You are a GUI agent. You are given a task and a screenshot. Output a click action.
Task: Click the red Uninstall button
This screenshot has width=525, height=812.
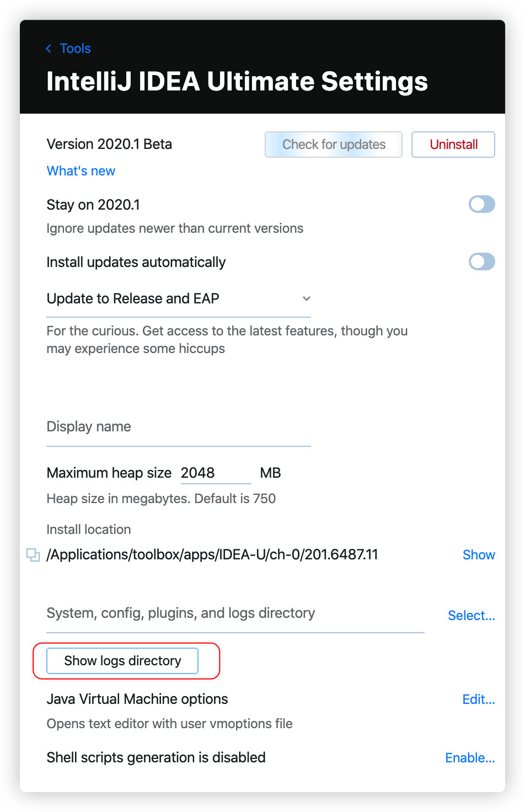click(453, 145)
